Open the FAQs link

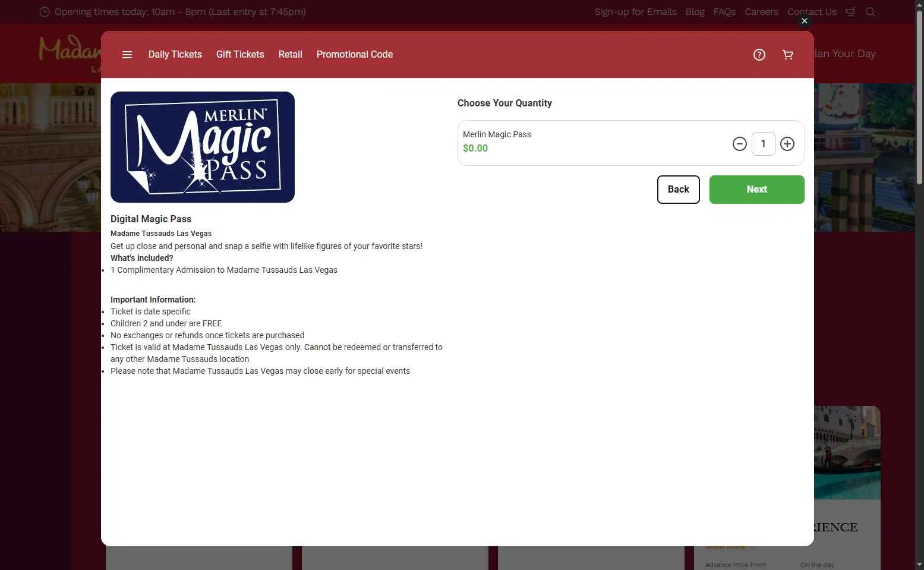724,12
